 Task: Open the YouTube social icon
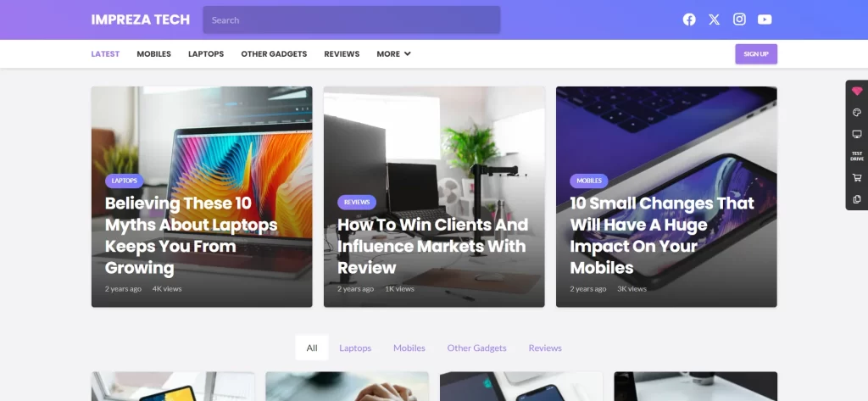point(765,19)
